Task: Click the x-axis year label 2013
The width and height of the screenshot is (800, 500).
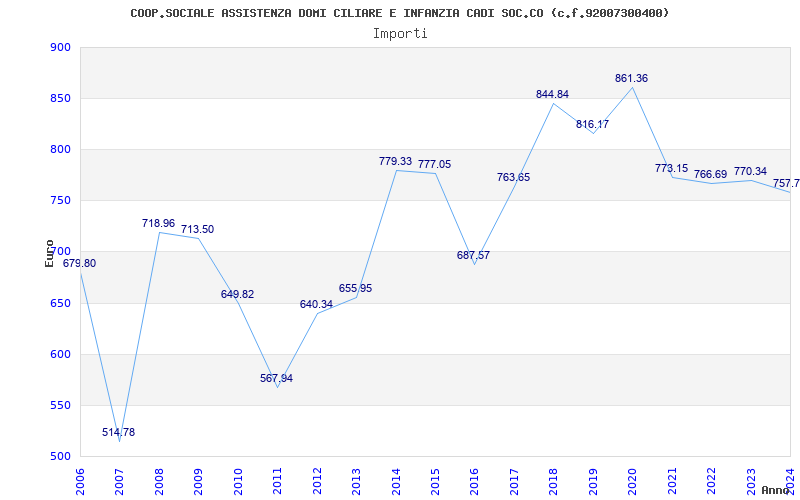Action: [x=356, y=481]
